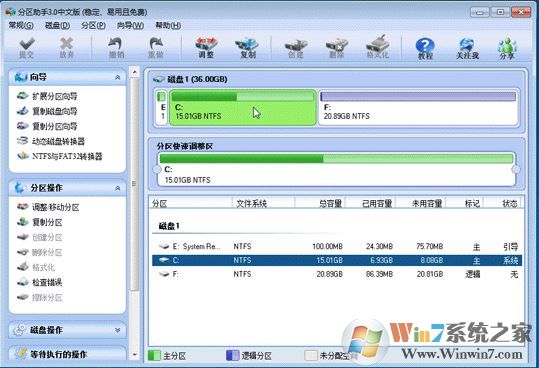Launch 动态磁盘转换器
The image size is (539, 368).
click(51, 141)
